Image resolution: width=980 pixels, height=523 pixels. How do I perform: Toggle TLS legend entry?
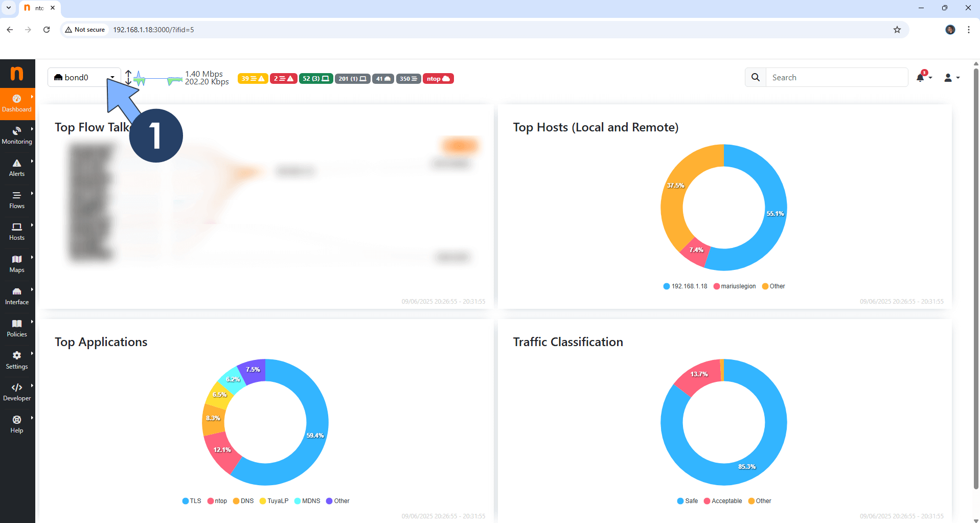click(x=192, y=501)
